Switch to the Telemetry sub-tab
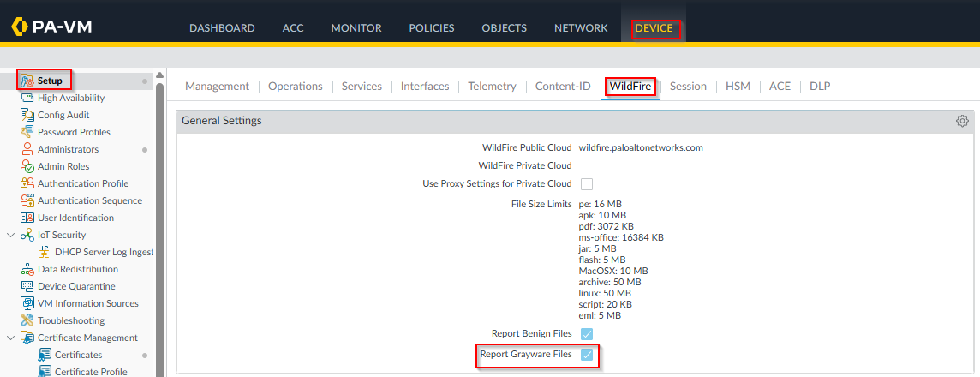 (492, 87)
